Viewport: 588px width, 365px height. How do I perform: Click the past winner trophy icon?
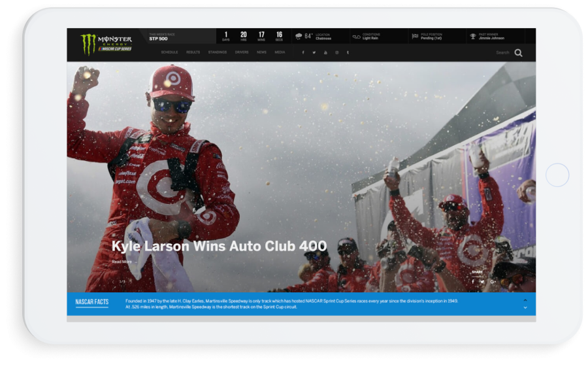(473, 37)
